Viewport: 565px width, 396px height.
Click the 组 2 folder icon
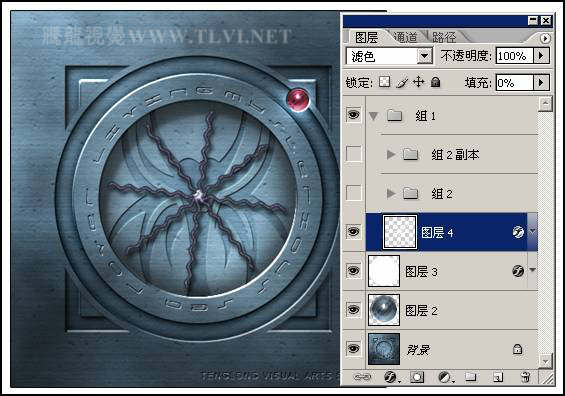[410, 193]
